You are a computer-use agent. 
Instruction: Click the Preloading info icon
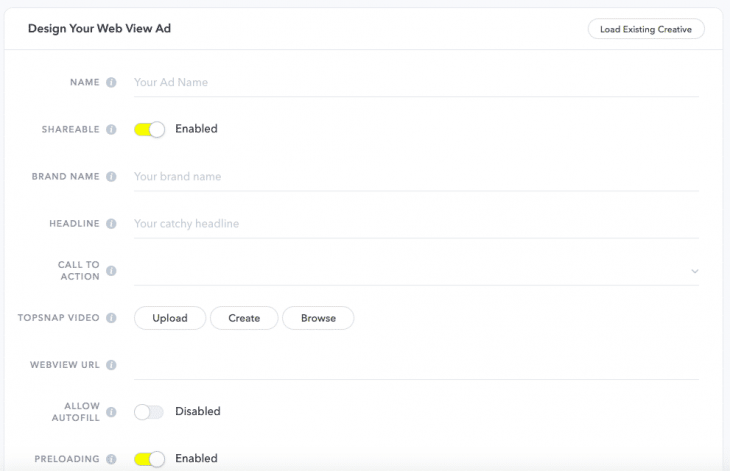click(111, 459)
